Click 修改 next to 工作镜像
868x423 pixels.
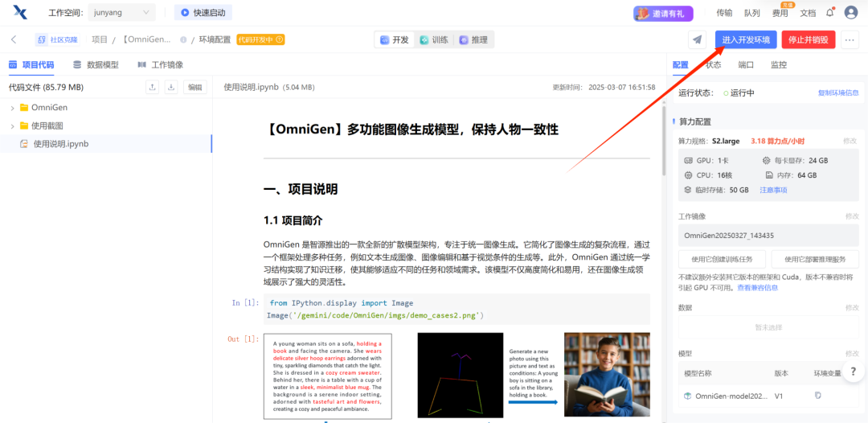[852, 216]
